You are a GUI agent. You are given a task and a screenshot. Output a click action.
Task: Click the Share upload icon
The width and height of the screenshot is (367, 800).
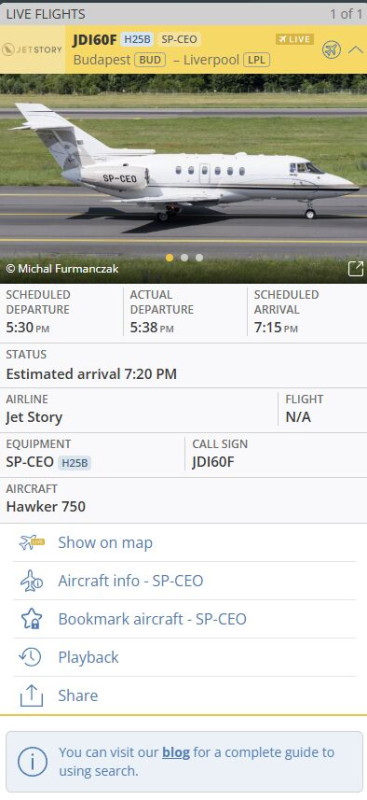coord(31,696)
